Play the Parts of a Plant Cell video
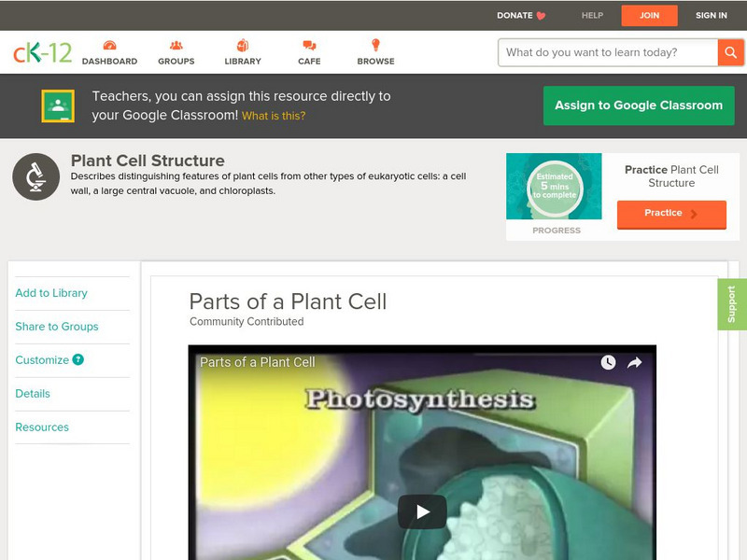Screen dimensions: 747x560 click(422, 511)
